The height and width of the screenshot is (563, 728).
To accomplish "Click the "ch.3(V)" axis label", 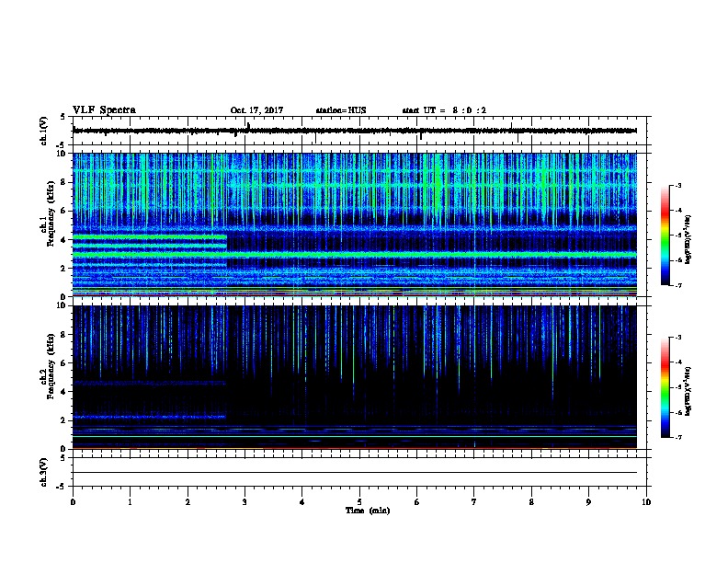I will [x=43, y=472].
